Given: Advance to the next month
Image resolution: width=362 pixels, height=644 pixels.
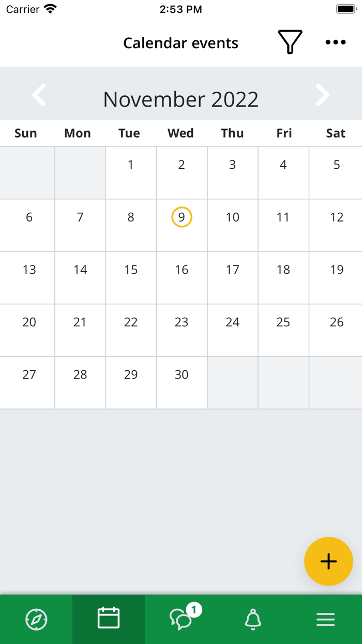Looking at the screenshot, I should [323, 95].
